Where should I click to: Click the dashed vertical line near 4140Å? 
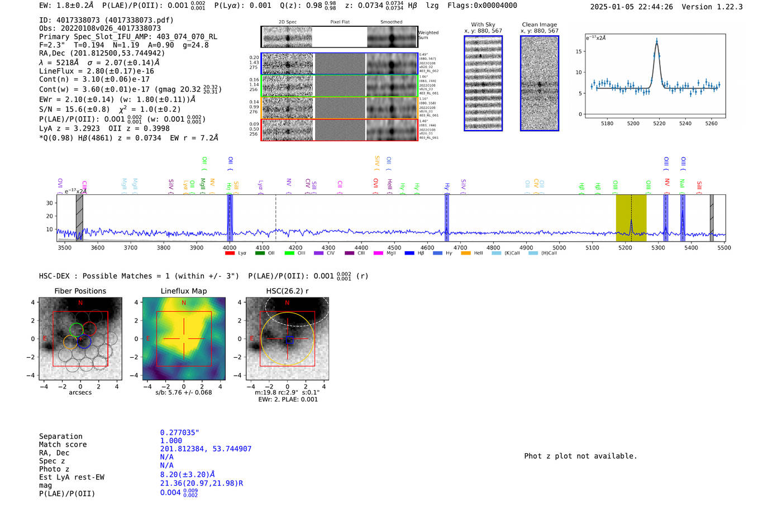tap(275, 218)
